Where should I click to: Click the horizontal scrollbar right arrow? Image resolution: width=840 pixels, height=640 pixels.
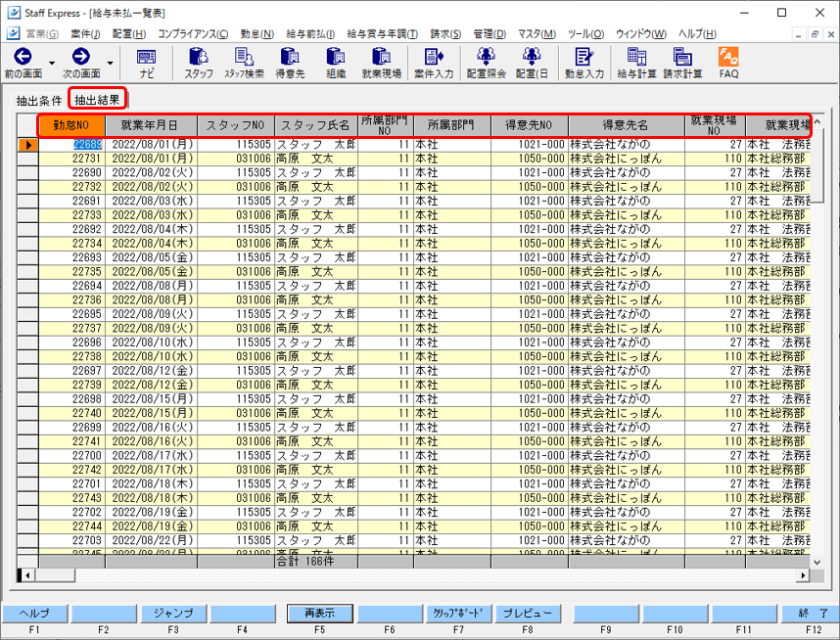pos(803,575)
